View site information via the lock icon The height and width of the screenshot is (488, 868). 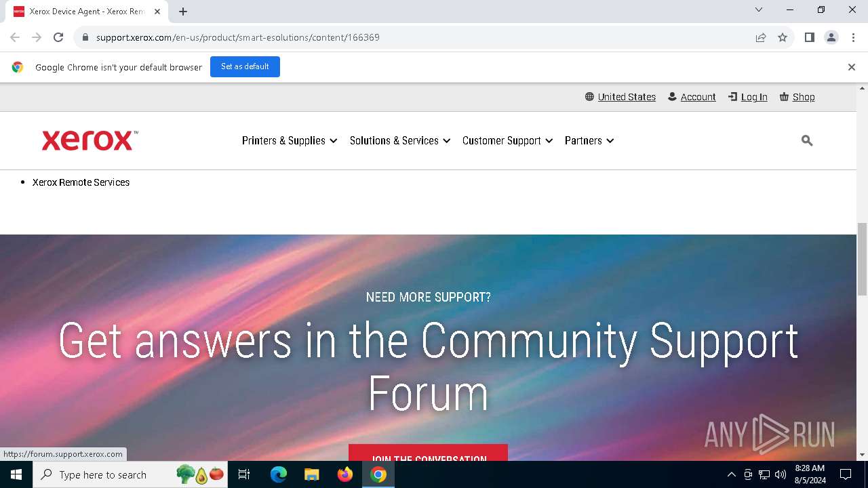85,37
